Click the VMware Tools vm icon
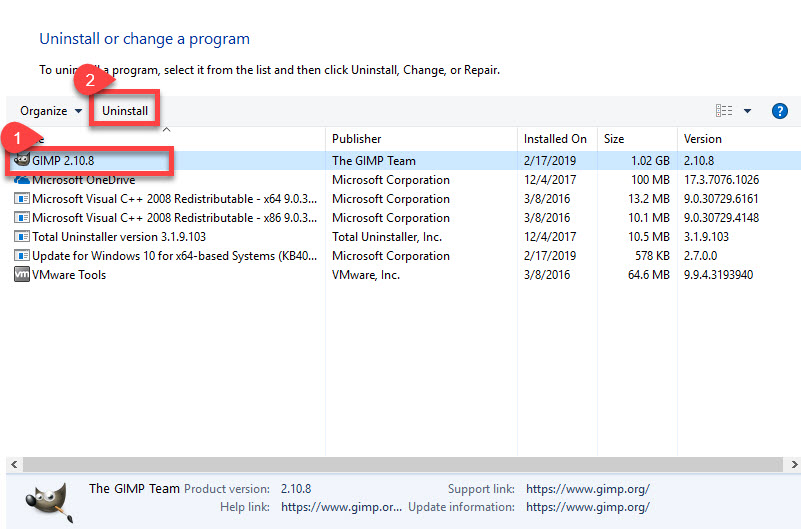 click(21, 274)
